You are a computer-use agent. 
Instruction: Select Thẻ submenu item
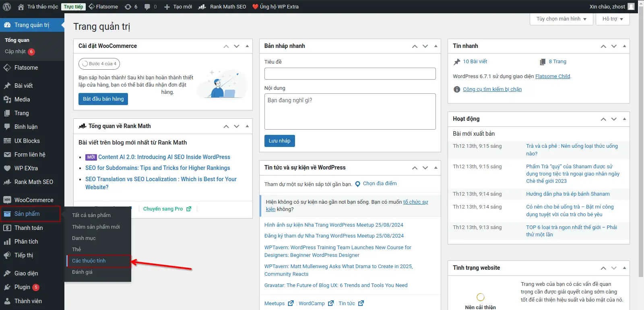(x=76, y=250)
